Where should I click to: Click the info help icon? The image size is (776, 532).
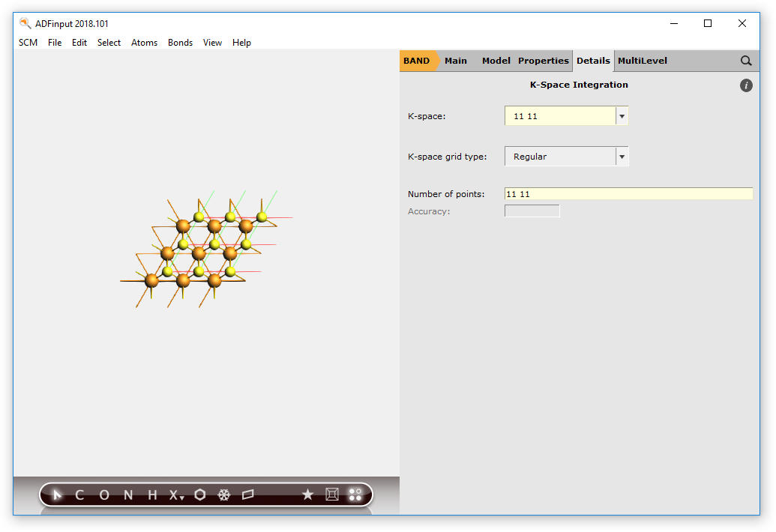(x=746, y=85)
